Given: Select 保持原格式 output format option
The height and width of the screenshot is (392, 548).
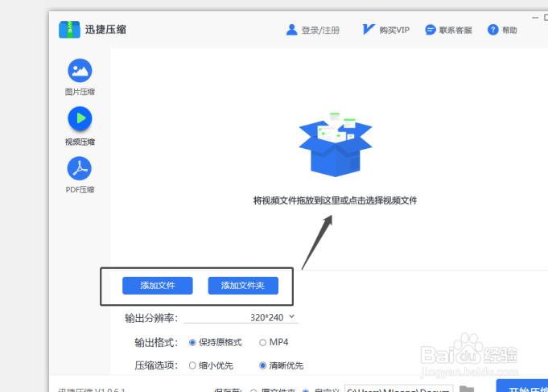Looking at the screenshot, I should tap(216, 342).
